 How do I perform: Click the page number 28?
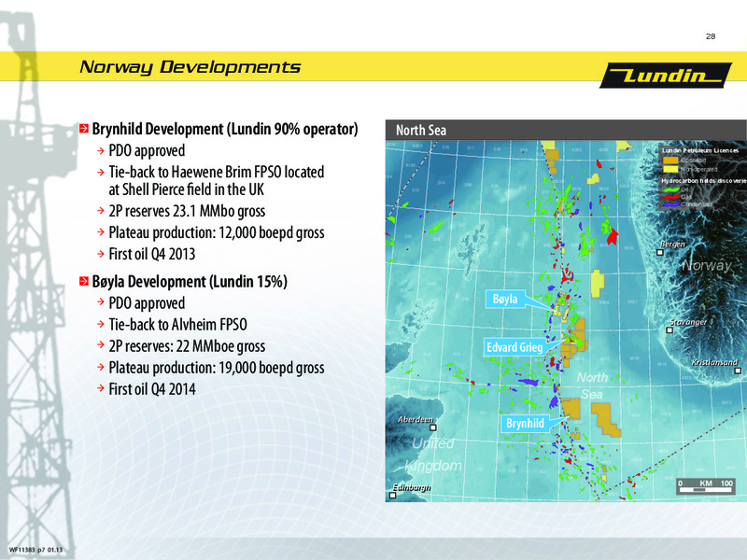[711, 36]
